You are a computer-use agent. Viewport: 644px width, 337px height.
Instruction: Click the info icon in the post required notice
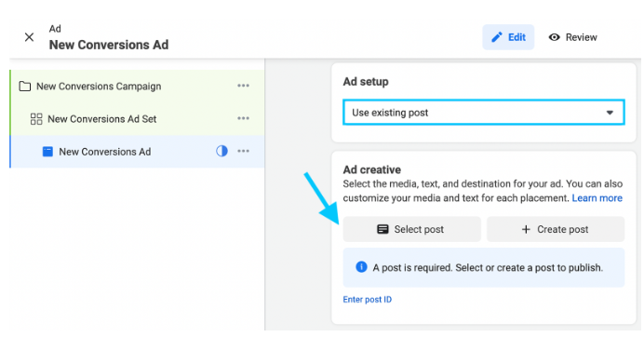361,267
